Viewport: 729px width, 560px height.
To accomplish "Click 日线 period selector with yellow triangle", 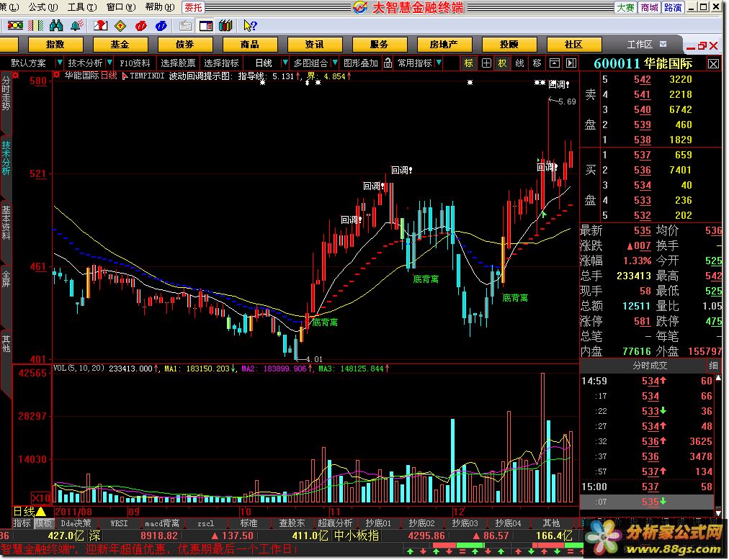I will click(x=30, y=512).
